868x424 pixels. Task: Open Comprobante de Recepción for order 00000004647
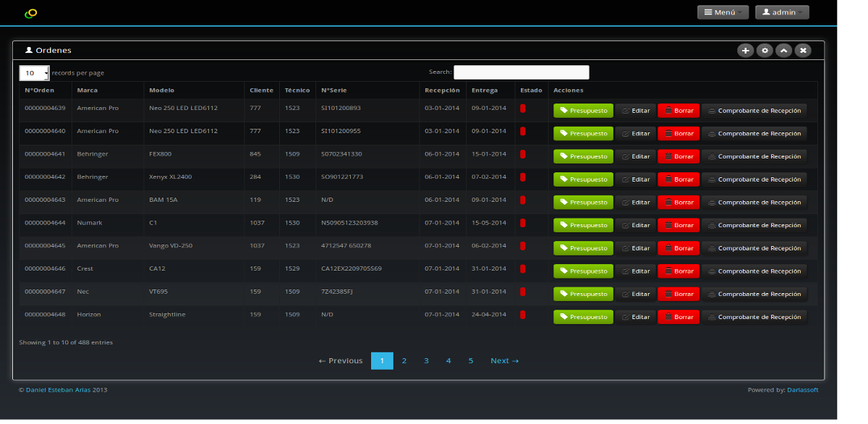point(754,294)
